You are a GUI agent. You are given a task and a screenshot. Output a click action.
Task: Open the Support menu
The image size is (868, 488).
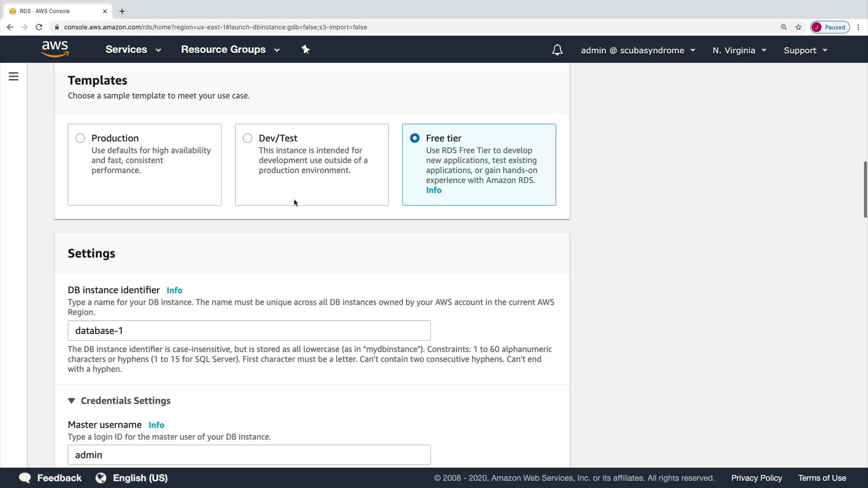[805, 50]
